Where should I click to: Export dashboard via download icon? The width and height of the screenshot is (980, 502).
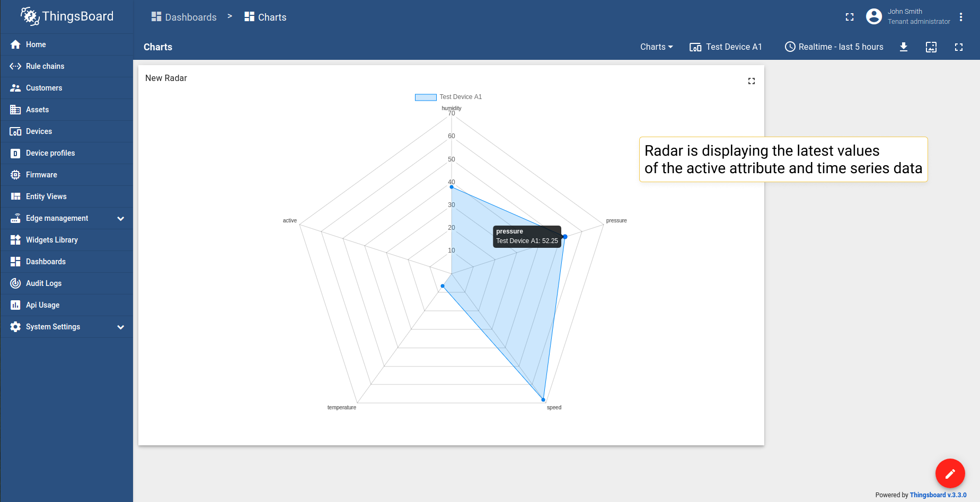pos(904,47)
